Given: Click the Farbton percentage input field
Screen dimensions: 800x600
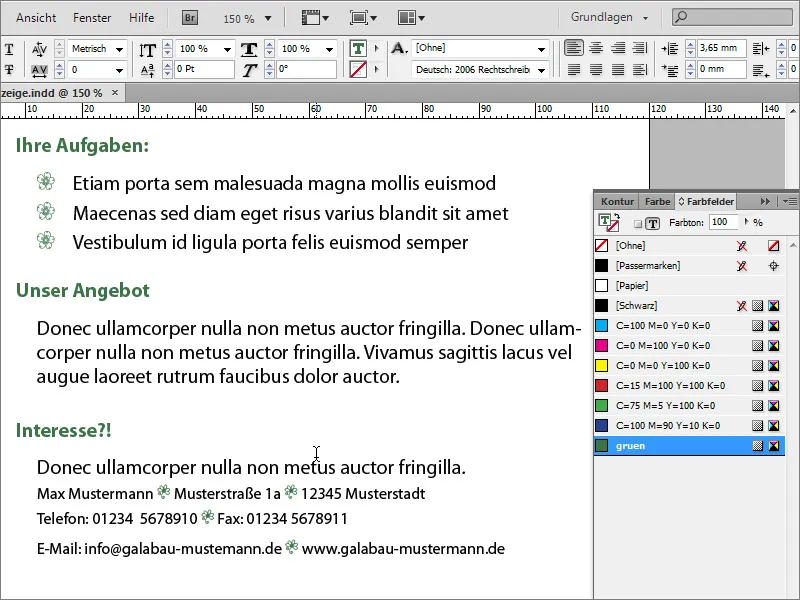Looking at the screenshot, I should pos(724,223).
